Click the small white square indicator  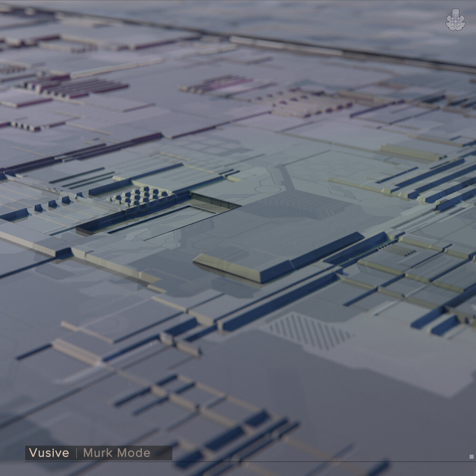pos(471,457)
